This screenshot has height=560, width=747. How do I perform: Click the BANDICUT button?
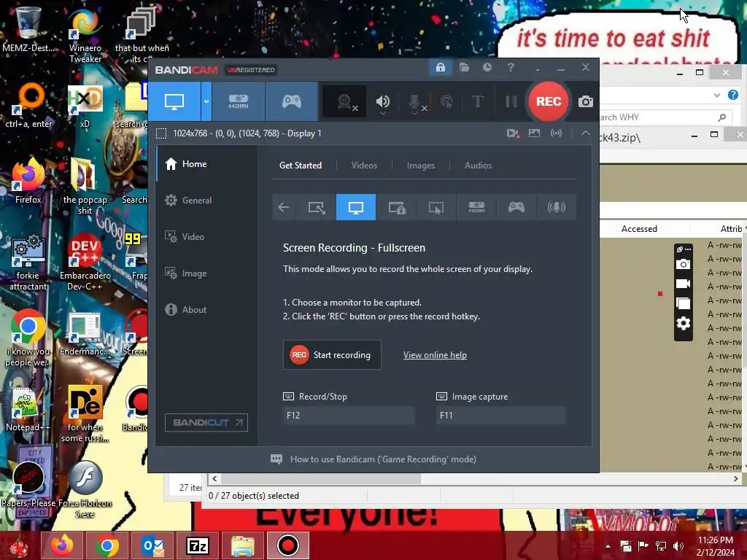(x=206, y=422)
